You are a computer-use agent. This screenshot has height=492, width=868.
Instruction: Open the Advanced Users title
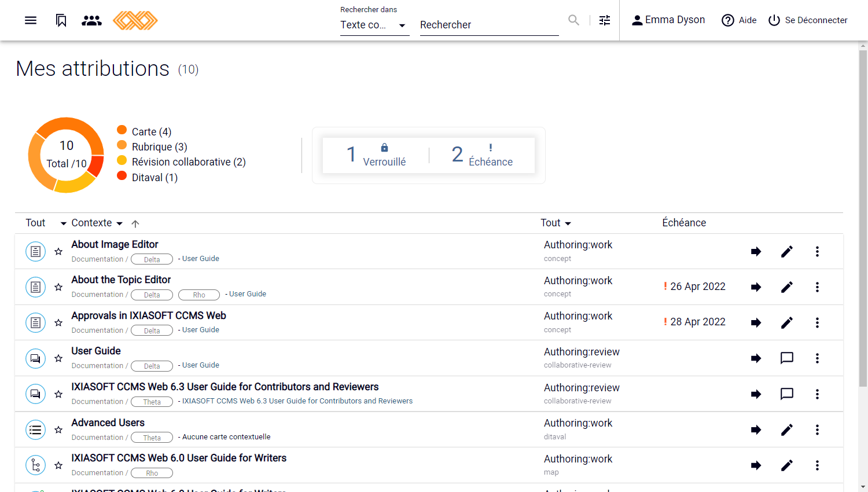(108, 423)
